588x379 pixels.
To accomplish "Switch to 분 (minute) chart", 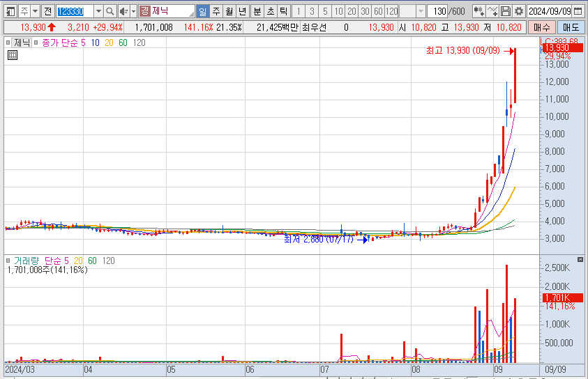I will click(257, 11).
